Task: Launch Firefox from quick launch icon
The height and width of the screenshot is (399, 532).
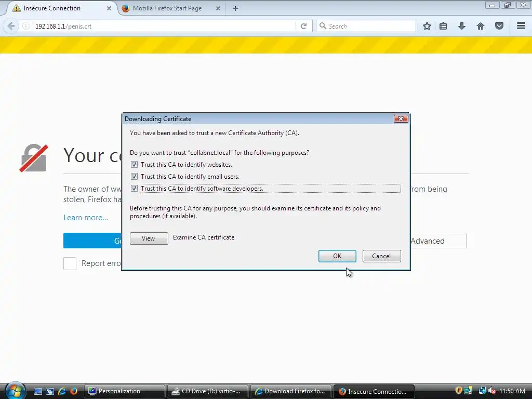Action: point(74,391)
